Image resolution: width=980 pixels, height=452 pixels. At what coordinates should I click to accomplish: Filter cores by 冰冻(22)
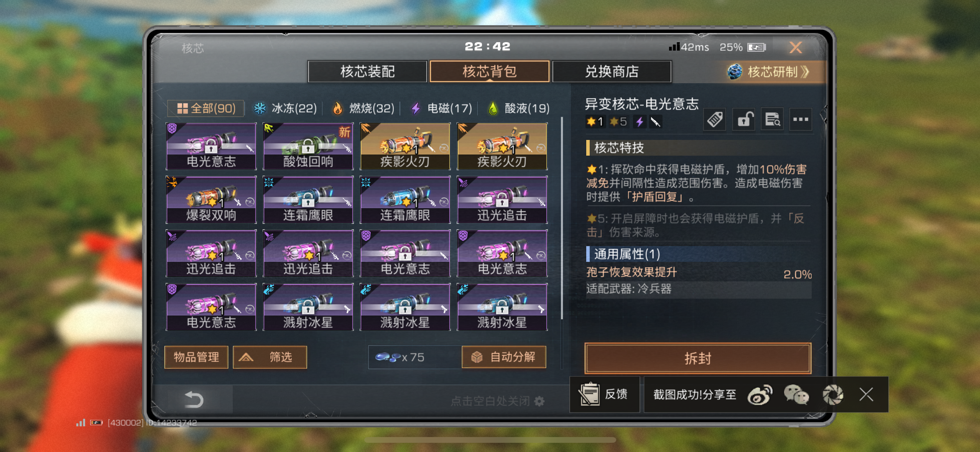(x=286, y=108)
